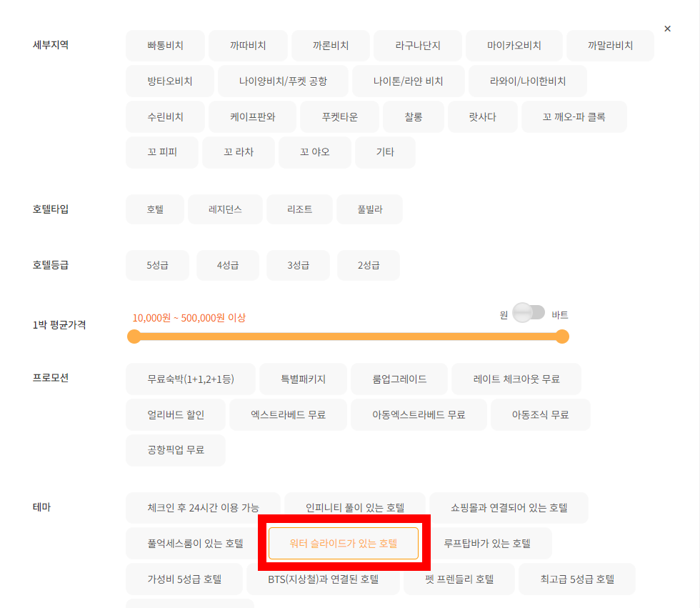Choose 엑스트라베드 무료 promotion

click(x=288, y=414)
